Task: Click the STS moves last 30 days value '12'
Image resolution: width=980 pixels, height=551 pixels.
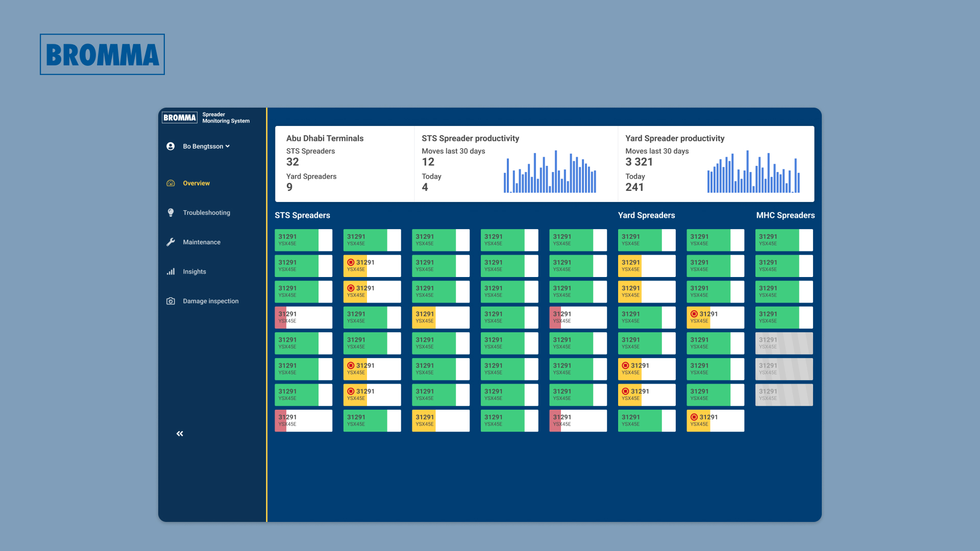Action: click(428, 162)
